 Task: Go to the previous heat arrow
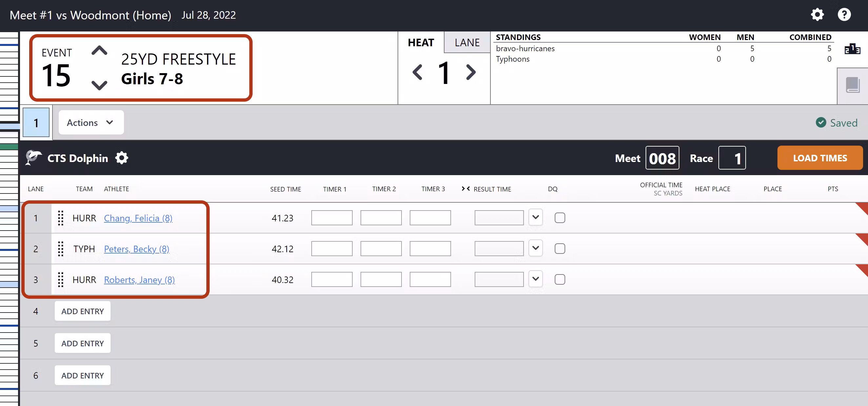point(418,72)
